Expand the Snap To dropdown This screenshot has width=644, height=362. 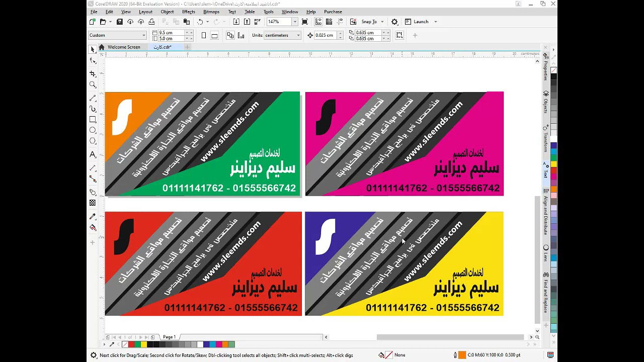[382, 22]
